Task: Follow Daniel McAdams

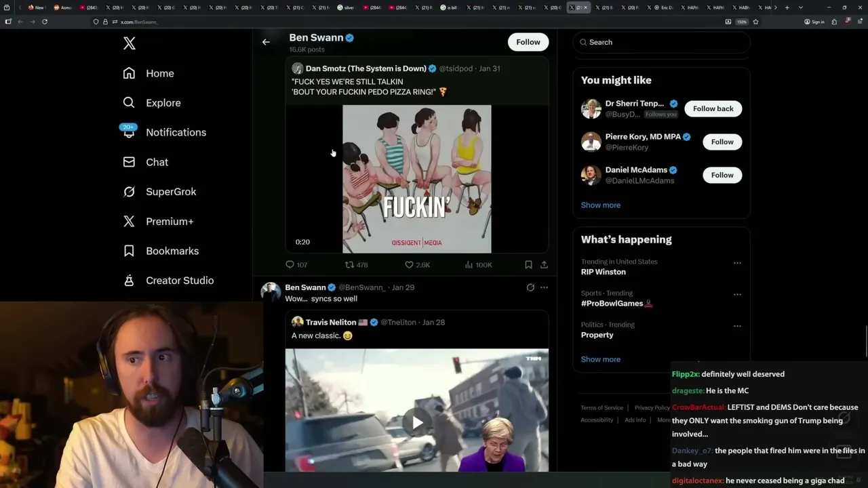Action: point(722,175)
